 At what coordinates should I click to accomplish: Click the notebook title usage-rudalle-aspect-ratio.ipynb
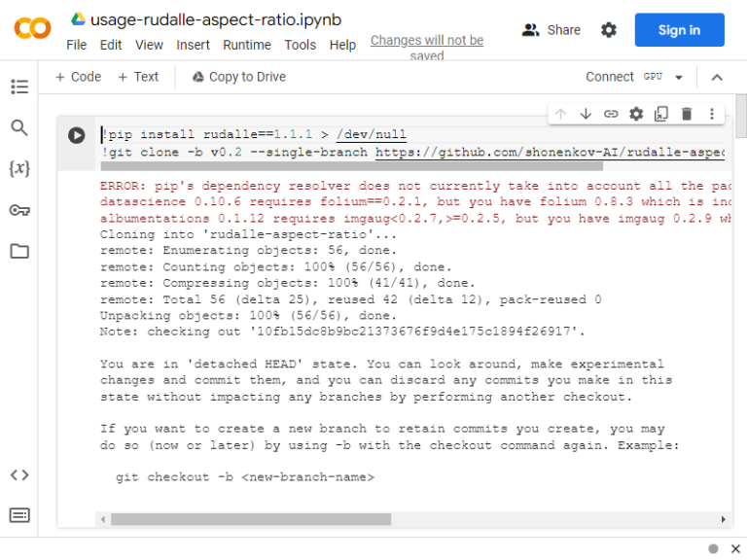(x=216, y=19)
